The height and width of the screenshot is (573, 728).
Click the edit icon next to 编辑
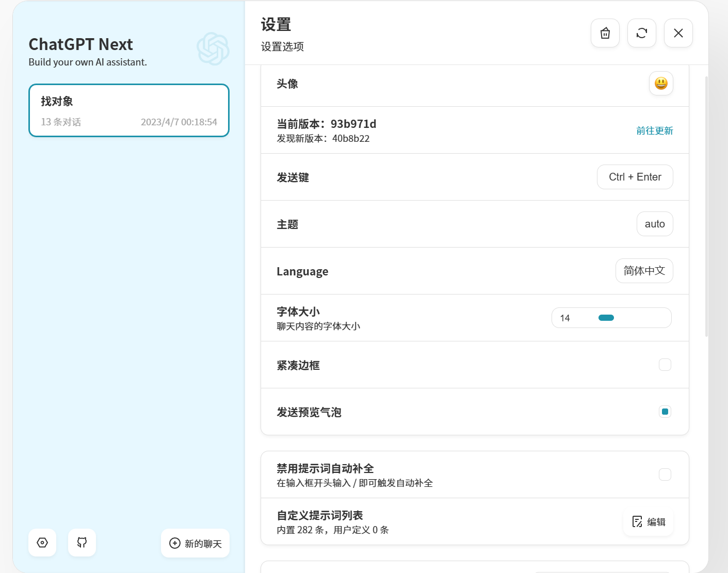tap(637, 522)
